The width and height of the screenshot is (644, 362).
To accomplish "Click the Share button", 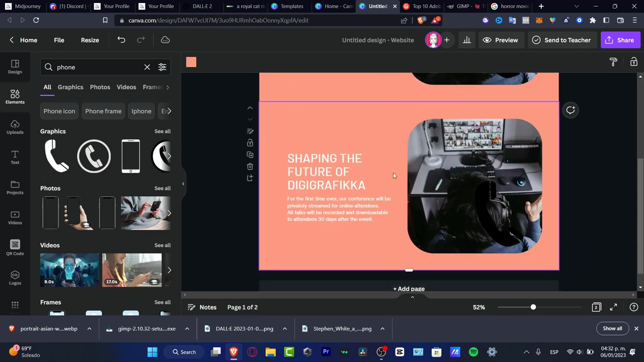I will click(620, 40).
